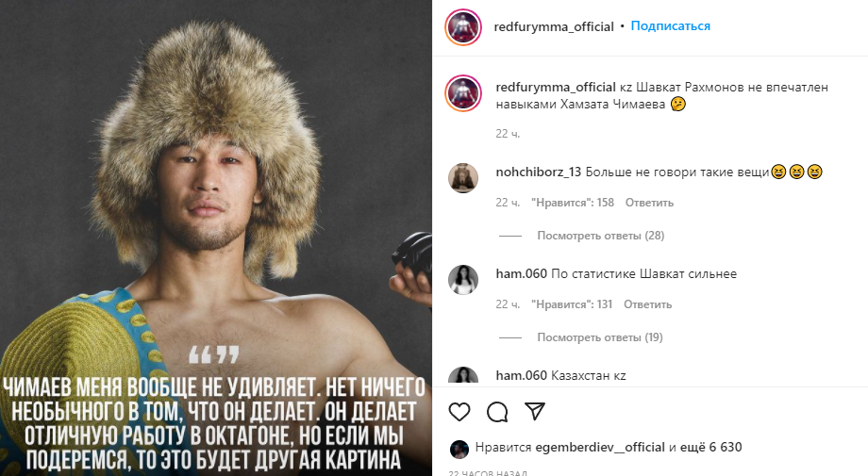Open ham.060 avatar next to statistics comment

pyautogui.click(x=463, y=281)
